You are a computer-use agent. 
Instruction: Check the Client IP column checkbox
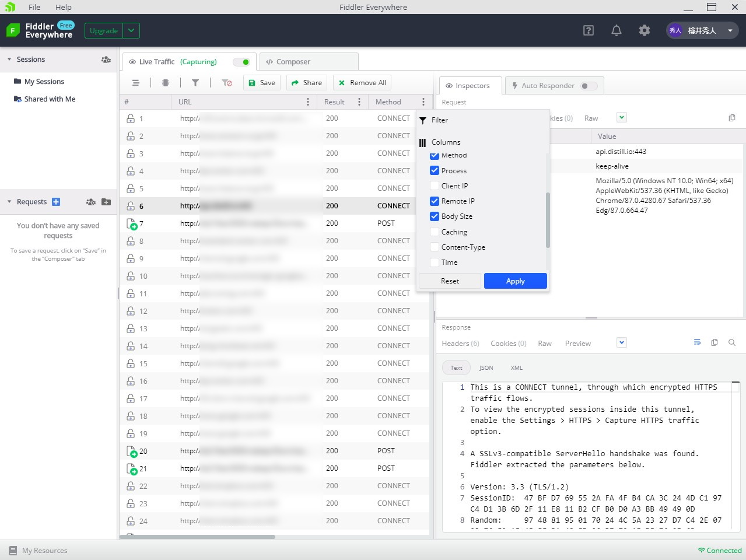pos(434,185)
